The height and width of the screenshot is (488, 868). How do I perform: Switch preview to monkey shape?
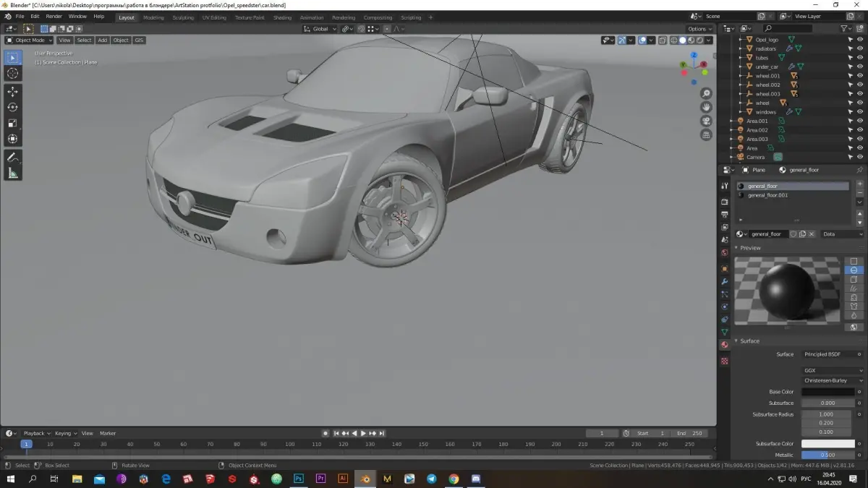pos(854,297)
